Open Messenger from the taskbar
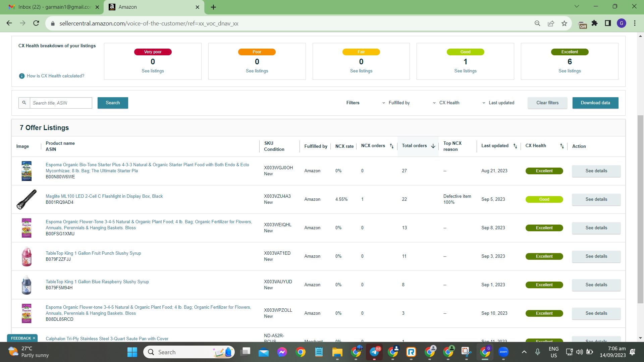Screen dimensions: 644x362 [x=282, y=352]
